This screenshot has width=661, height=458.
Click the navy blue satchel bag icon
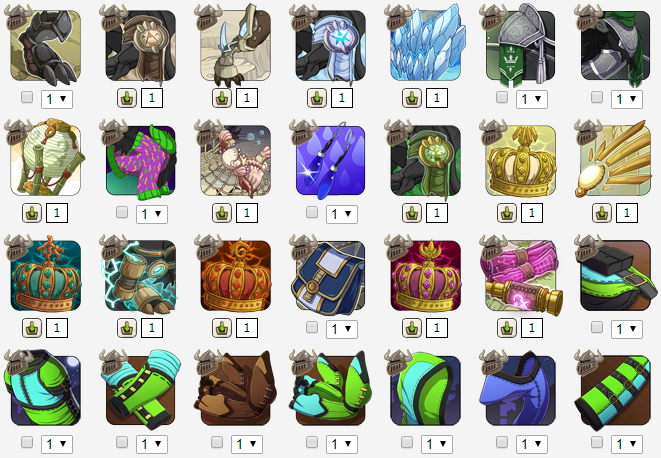pyautogui.click(x=330, y=276)
